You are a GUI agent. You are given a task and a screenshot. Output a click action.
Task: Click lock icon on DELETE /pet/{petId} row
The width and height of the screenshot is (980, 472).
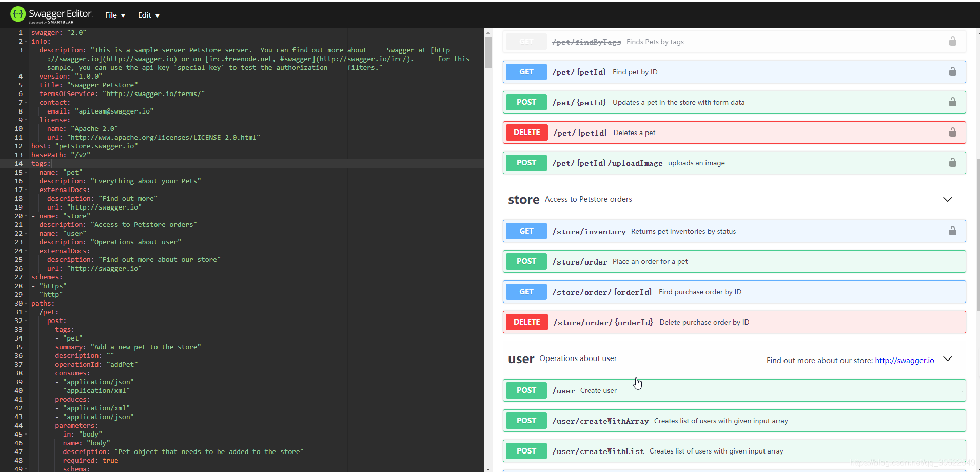point(952,132)
